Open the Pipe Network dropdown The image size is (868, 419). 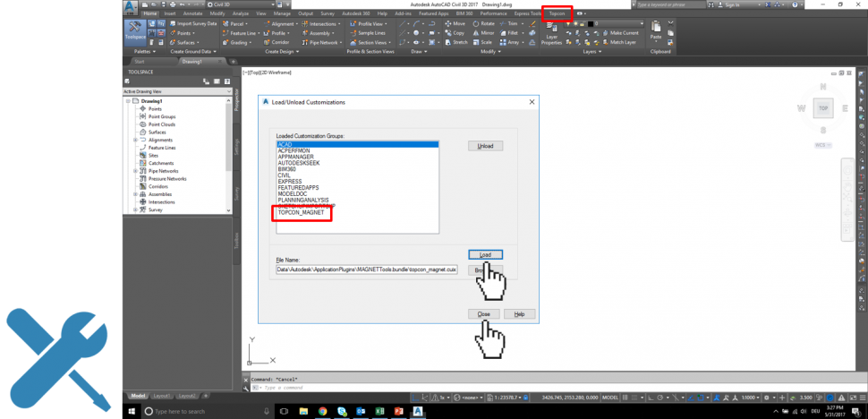pyautogui.click(x=321, y=42)
